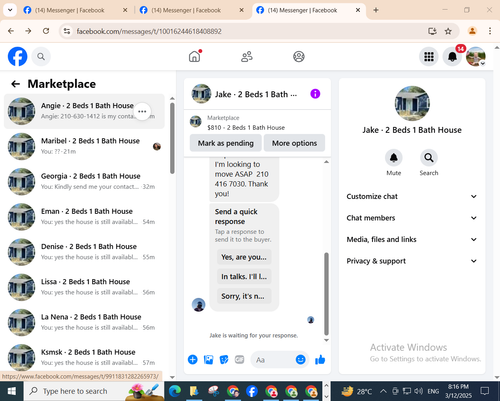Go to the Home feed icon
Image resolution: width=500 pixels, height=401 pixels.
[195, 56]
